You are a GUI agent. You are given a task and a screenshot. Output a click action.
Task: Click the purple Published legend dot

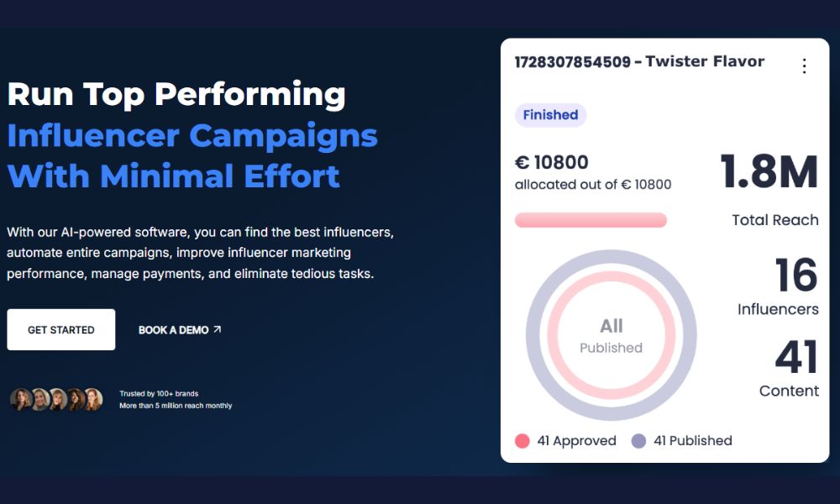pos(638,441)
